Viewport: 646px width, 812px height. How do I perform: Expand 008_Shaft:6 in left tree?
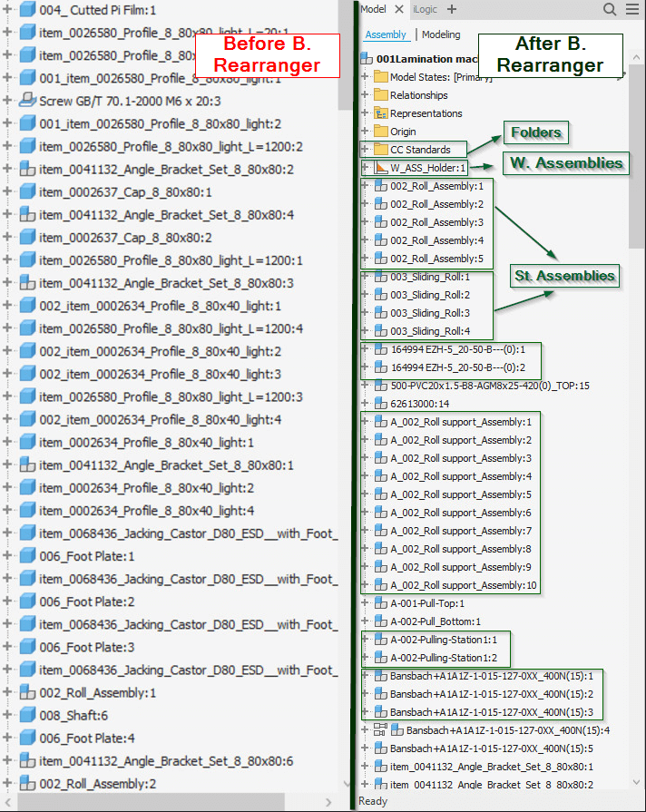click(x=7, y=715)
